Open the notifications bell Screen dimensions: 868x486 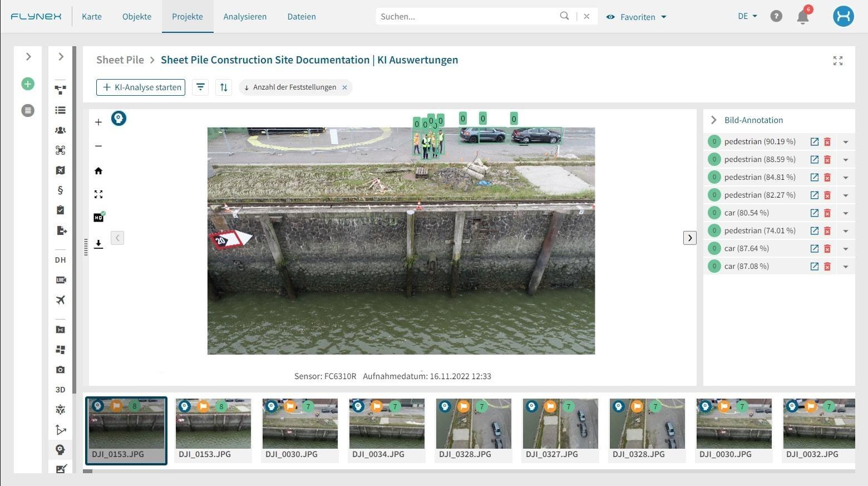pyautogui.click(x=802, y=17)
